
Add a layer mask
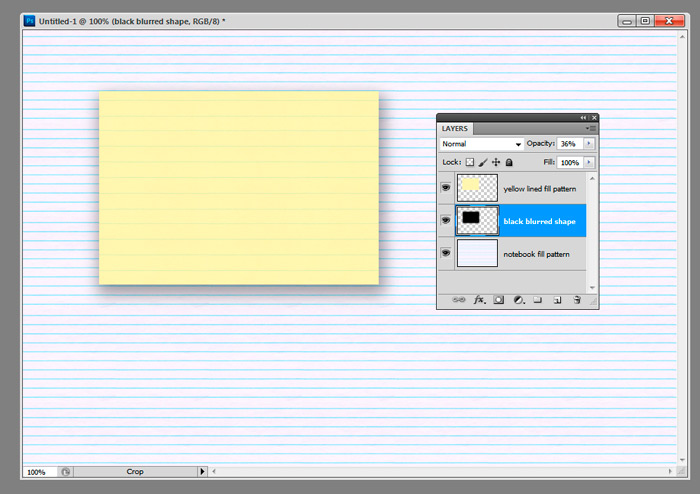[498, 299]
